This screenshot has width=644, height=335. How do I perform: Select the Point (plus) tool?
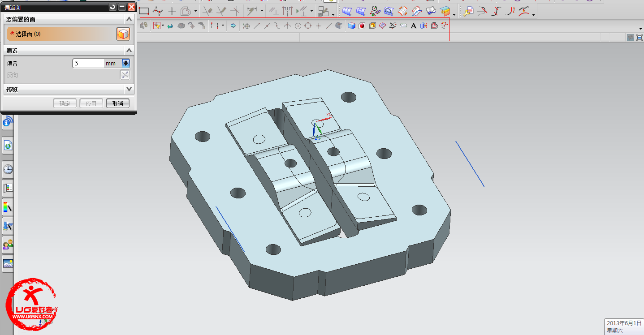[172, 11]
